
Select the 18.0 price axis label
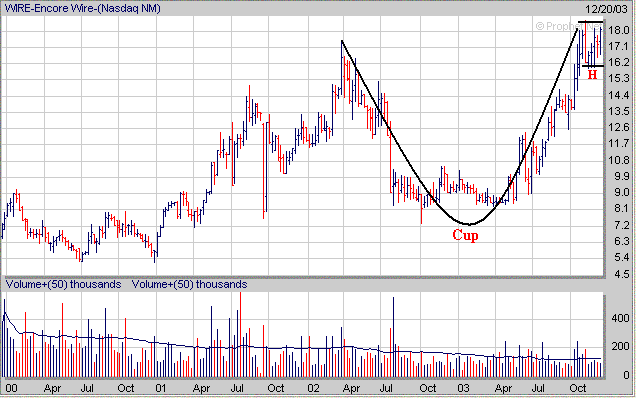tap(618, 30)
